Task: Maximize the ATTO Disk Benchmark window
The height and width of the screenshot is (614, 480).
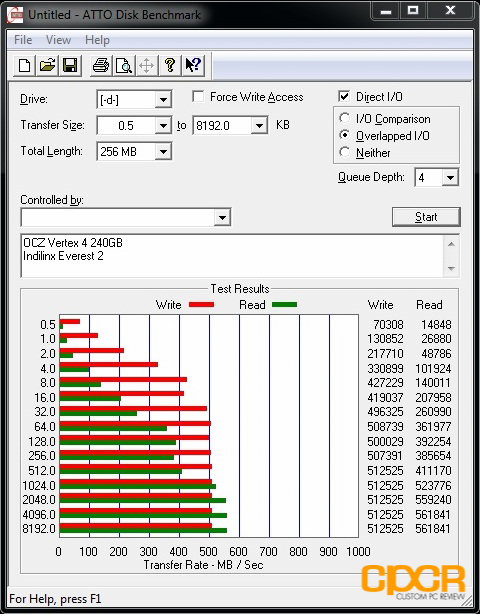Action: (413, 11)
